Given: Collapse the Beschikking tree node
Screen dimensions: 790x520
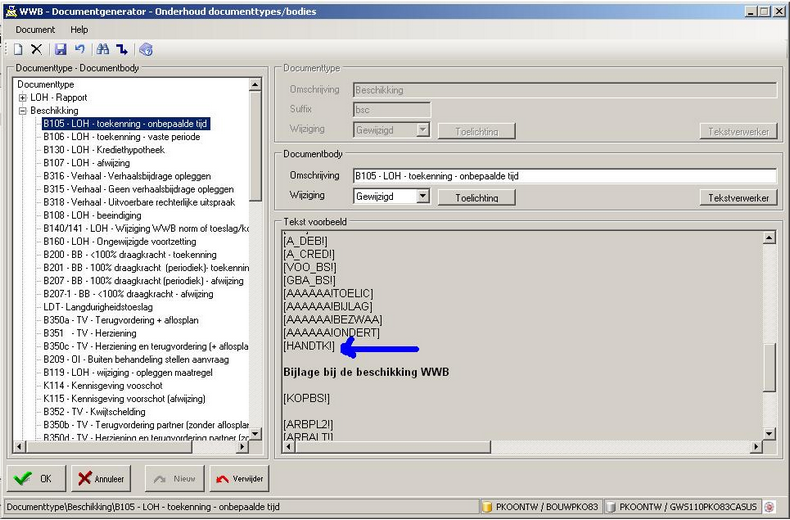Looking at the screenshot, I should (23, 111).
